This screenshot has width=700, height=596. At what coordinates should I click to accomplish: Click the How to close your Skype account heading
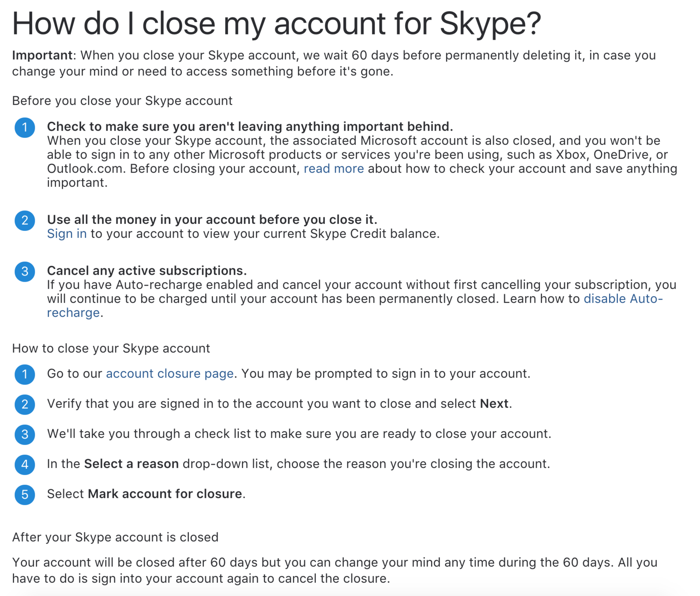click(111, 348)
